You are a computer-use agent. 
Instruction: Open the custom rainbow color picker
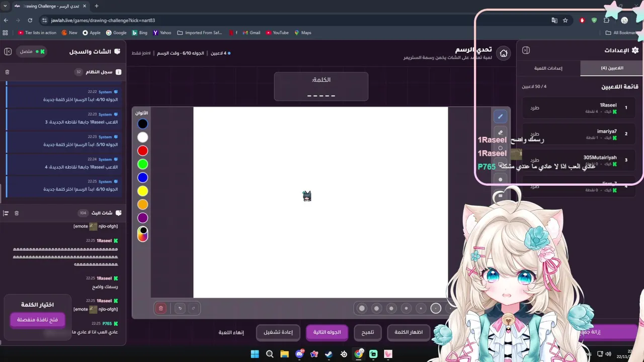tap(143, 234)
